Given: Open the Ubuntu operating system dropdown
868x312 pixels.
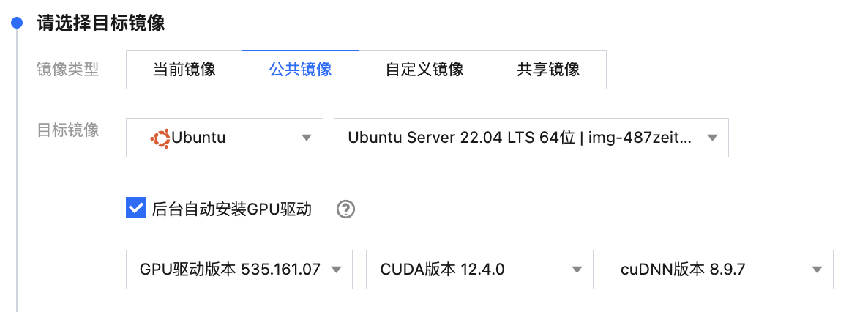Looking at the screenshot, I should [224, 138].
